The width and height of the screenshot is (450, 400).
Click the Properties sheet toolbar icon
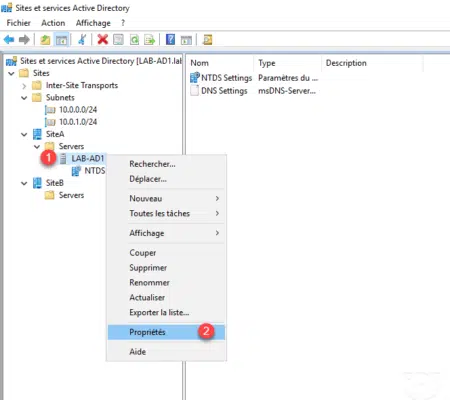[118, 40]
